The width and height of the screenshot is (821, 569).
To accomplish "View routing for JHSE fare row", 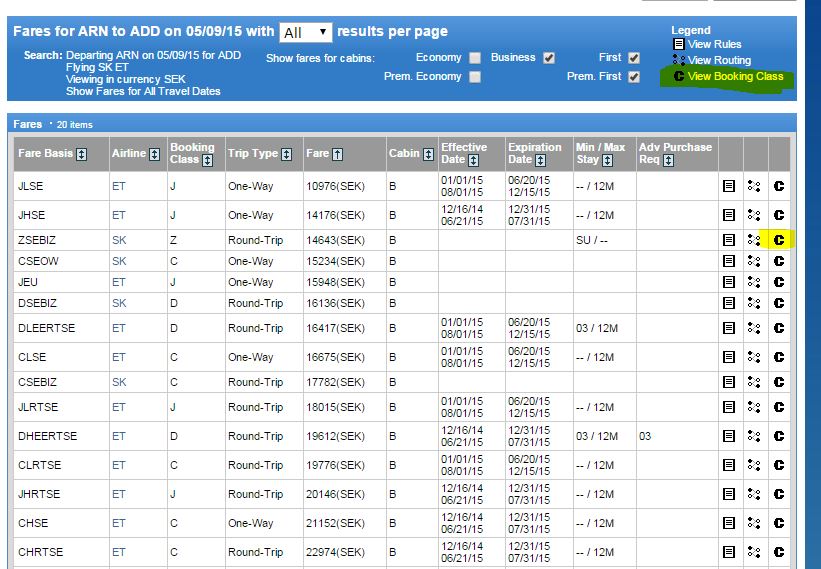I will coord(754,215).
